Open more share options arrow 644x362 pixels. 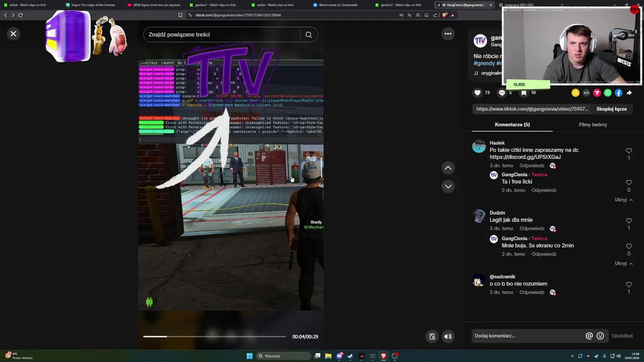tap(629, 93)
